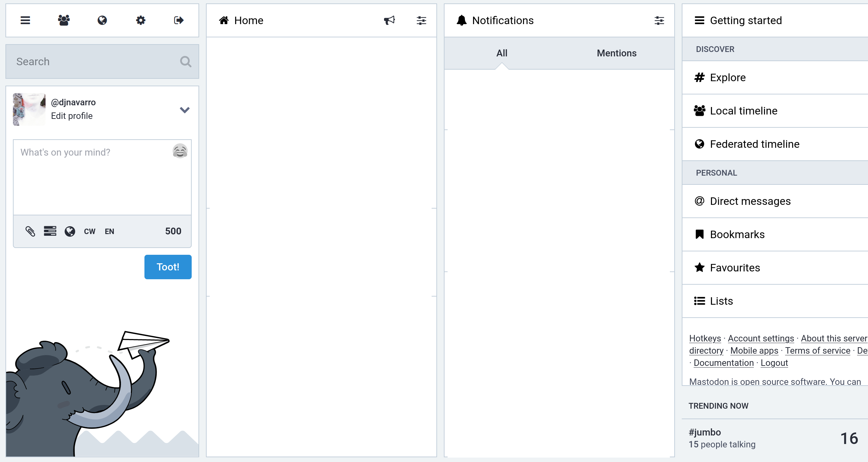This screenshot has width=868, height=462.
Task: Click the star icon beside Favourites
Action: coord(699,268)
